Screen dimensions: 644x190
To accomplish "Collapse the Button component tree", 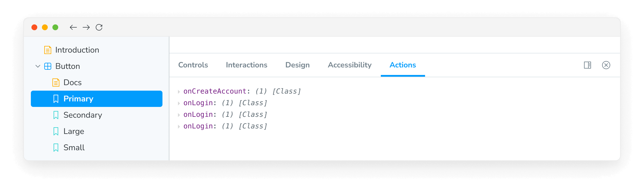I will (38, 66).
